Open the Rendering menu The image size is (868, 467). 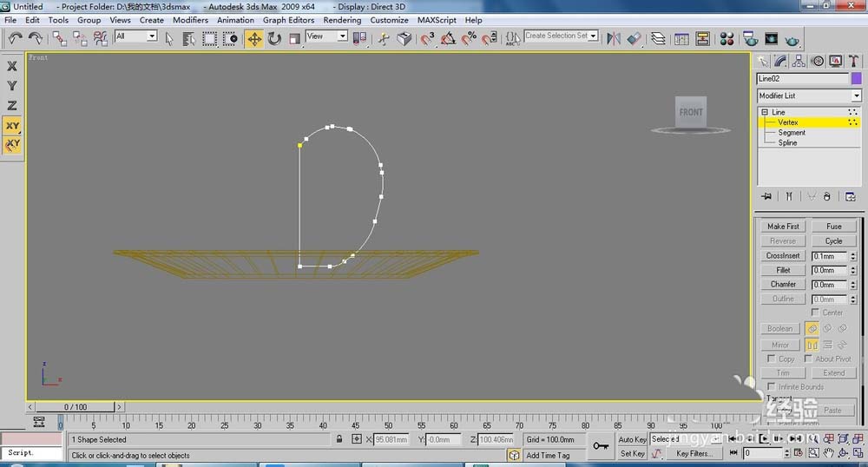(342, 20)
